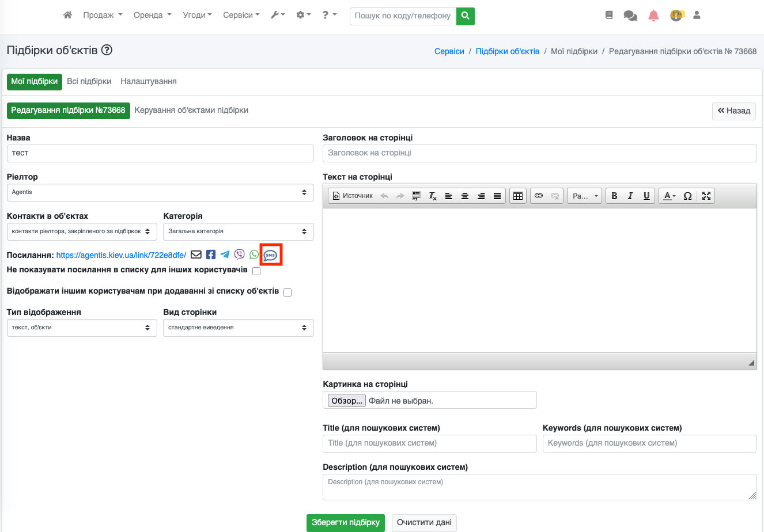Open the Тип відображення dropdown
This screenshot has height=532, width=764.
point(82,328)
